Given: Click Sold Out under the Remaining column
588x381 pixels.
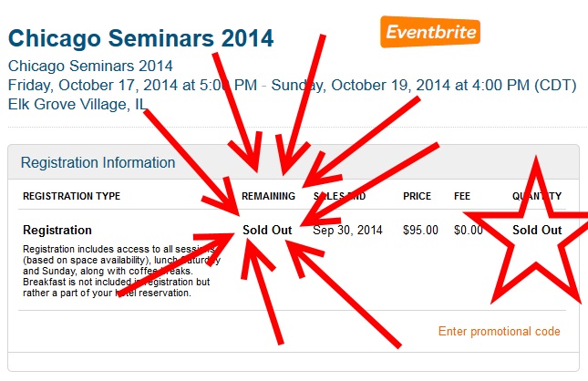Looking at the screenshot, I should click(x=267, y=230).
